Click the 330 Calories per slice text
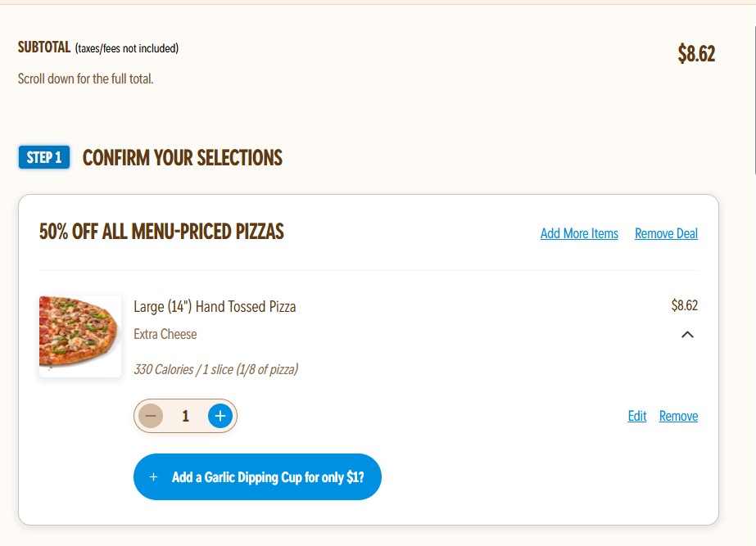The image size is (756, 546). click(x=215, y=369)
